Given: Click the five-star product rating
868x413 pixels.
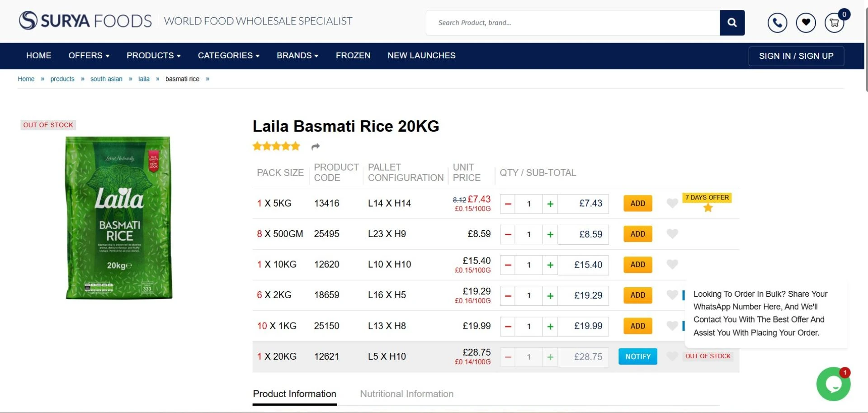Looking at the screenshot, I should 276,146.
